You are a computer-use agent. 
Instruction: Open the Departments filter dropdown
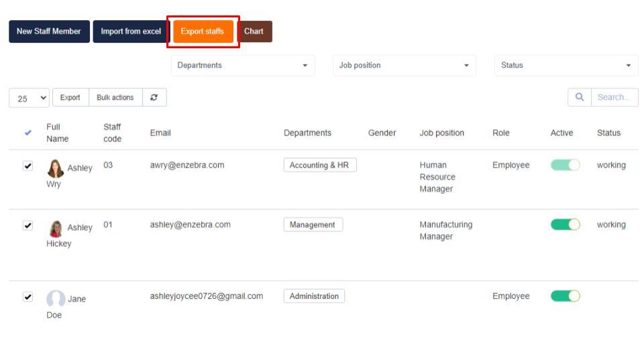(x=243, y=65)
